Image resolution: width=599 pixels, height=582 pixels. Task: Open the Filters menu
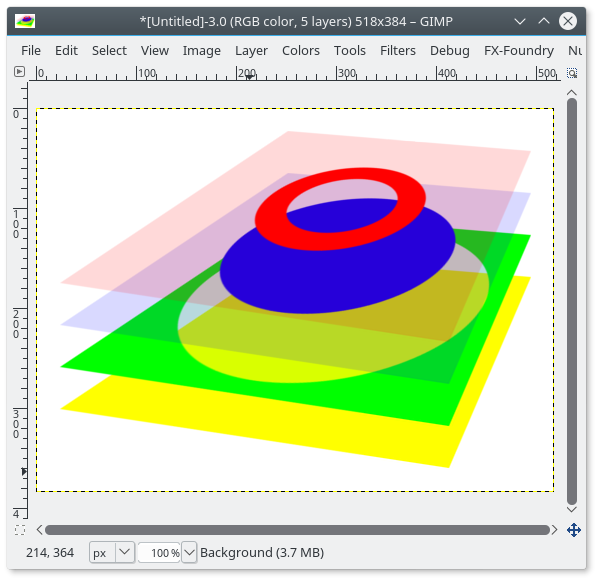coord(398,50)
